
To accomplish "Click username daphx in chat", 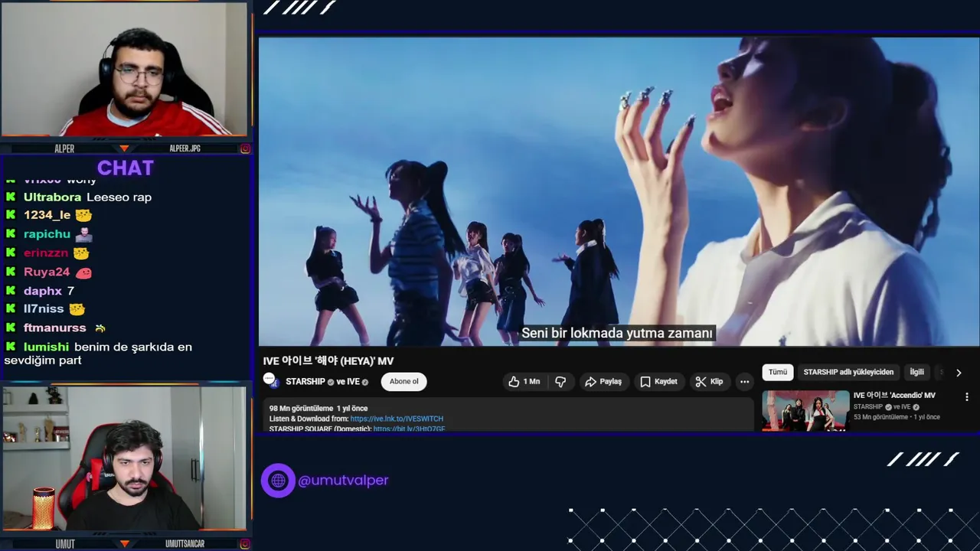I will tap(43, 291).
